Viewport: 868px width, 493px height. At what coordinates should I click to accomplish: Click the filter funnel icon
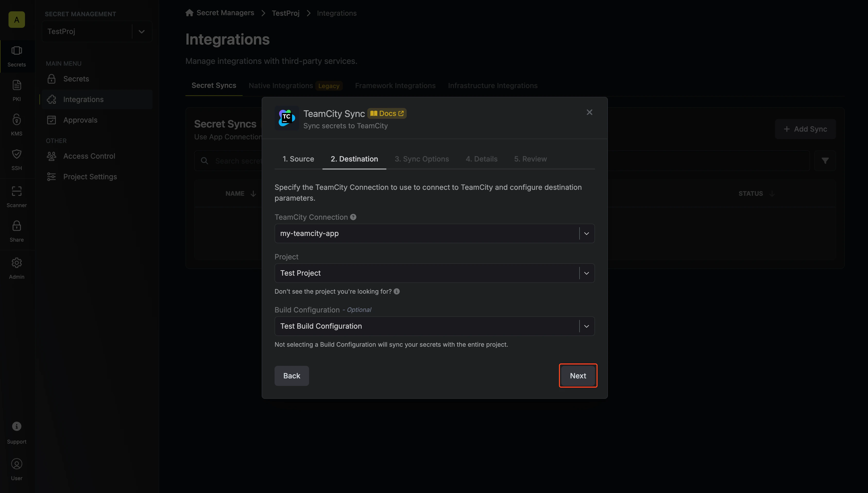tap(825, 161)
